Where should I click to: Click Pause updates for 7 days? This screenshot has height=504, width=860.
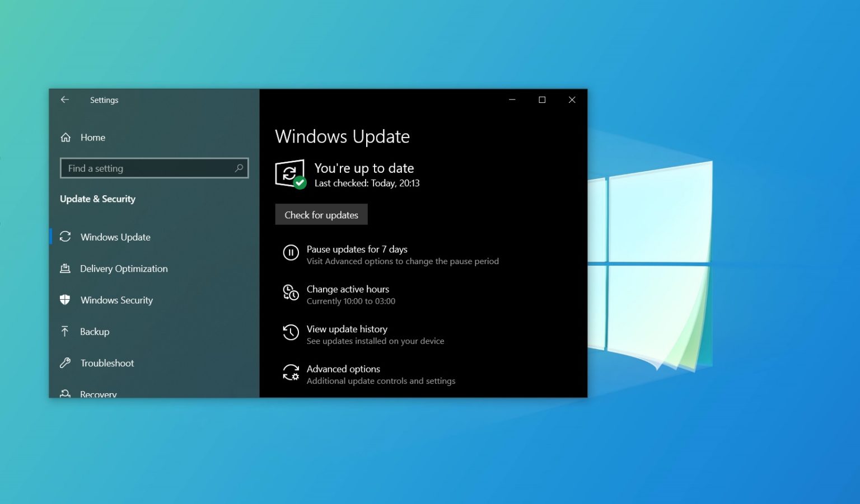pos(357,249)
